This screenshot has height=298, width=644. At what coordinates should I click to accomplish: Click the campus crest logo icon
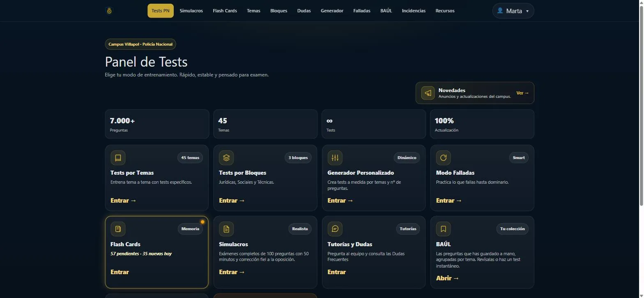click(109, 11)
